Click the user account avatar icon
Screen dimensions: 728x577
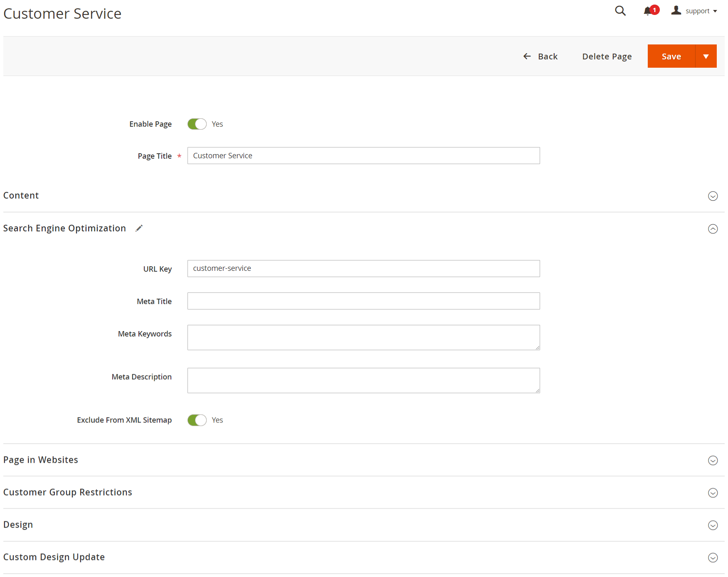click(x=676, y=10)
